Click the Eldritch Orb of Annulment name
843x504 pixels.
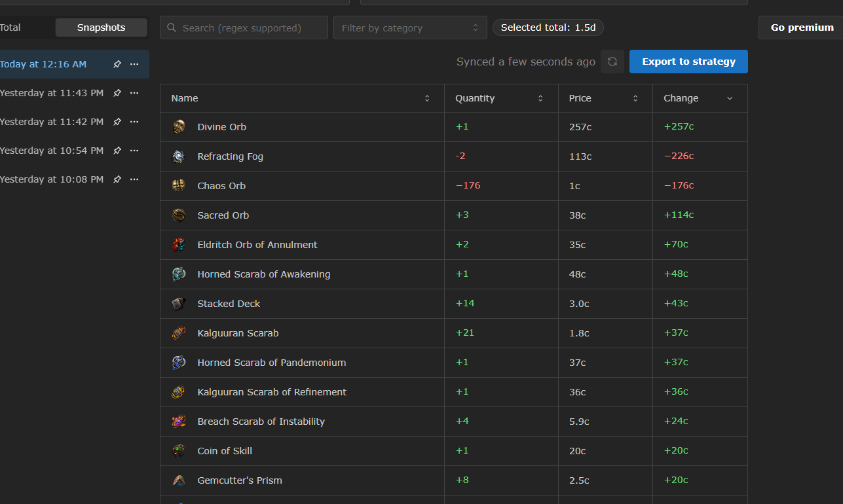point(257,245)
